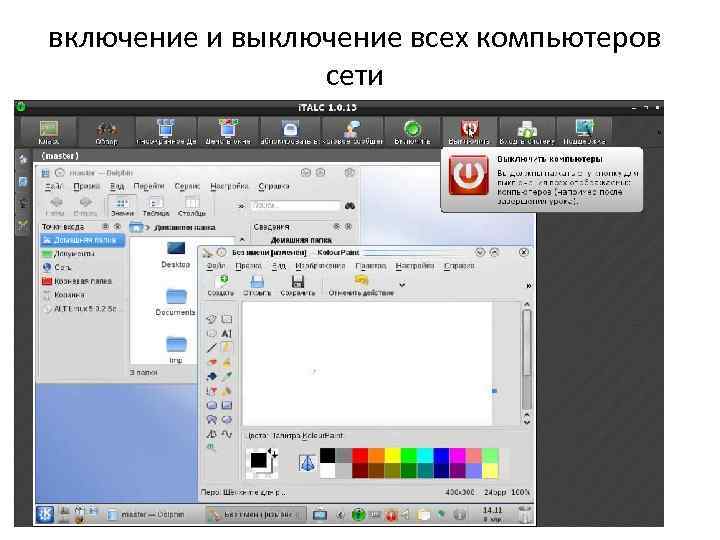Screen dimensions: 720x540
Task: Click the binoculars search icon in Dolphin
Action: (x=350, y=206)
